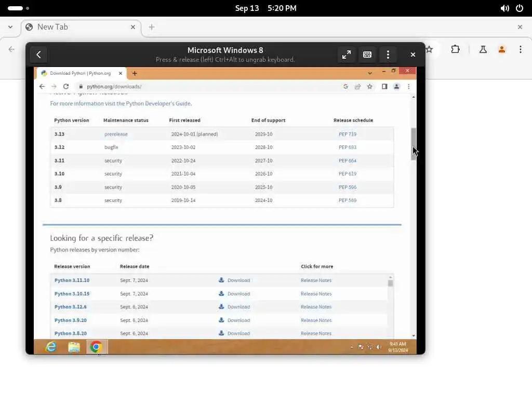Click the download icon for Python 3.11.10

point(221,280)
